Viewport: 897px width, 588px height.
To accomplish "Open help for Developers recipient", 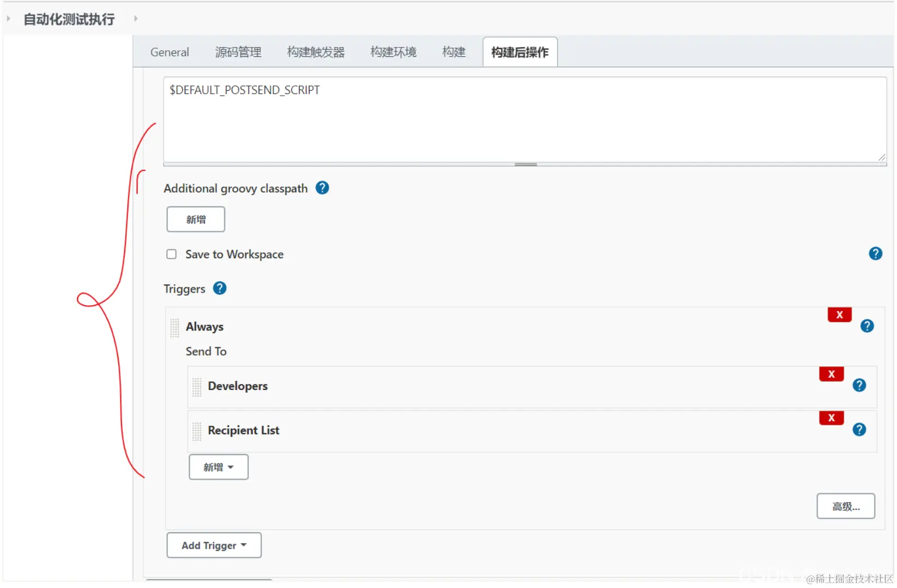I will pos(859,386).
